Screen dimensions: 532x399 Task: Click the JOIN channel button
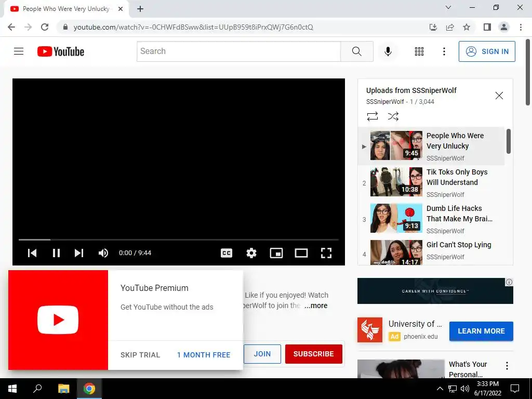(x=262, y=354)
